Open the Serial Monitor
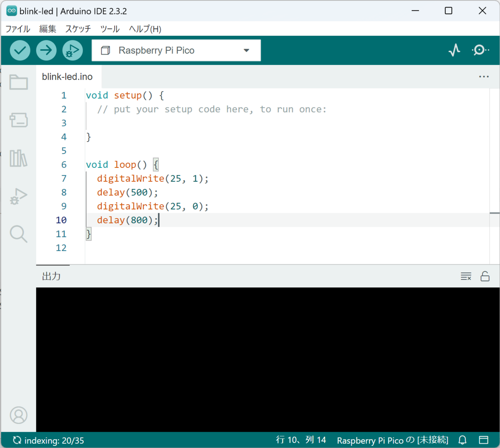 [x=480, y=50]
